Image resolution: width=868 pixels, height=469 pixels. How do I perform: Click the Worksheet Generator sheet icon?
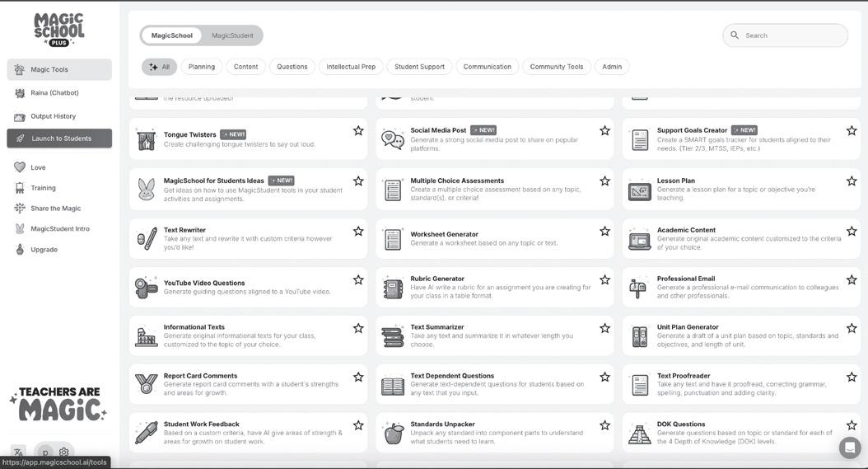pyautogui.click(x=393, y=240)
